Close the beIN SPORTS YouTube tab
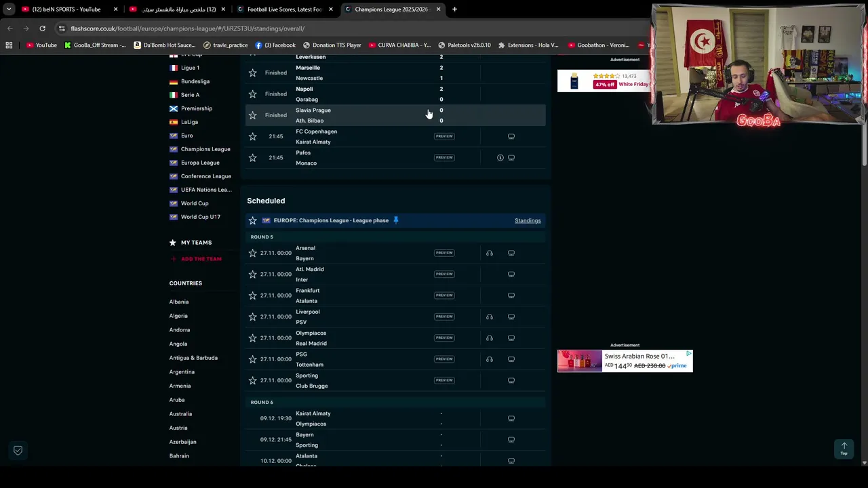 click(x=115, y=9)
